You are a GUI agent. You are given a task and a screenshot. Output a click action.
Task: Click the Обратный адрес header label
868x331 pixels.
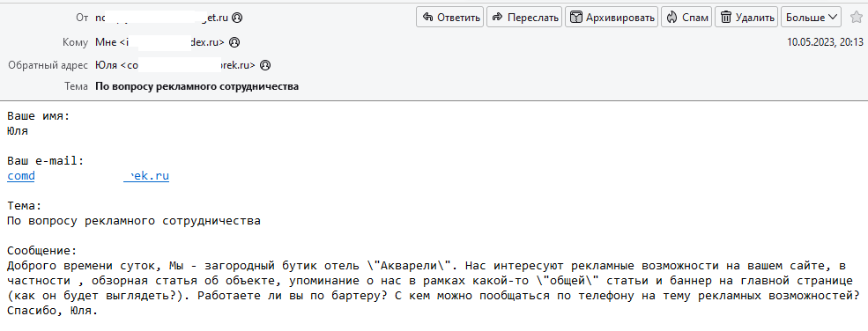48,65
